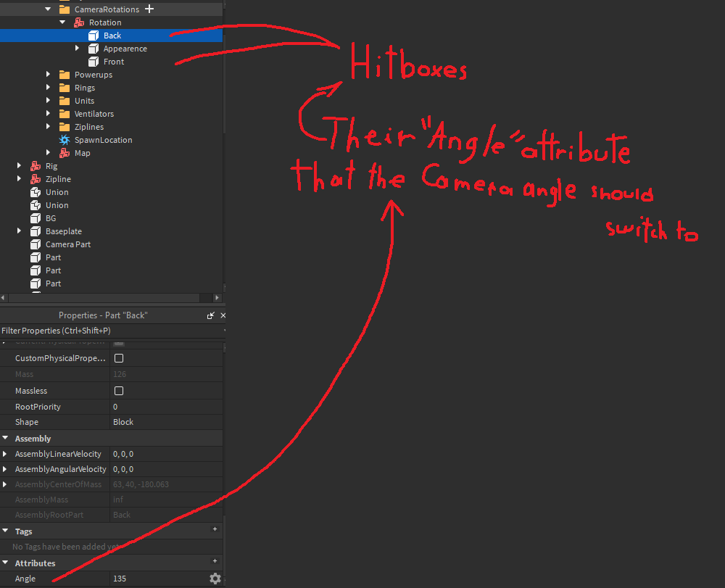Expand the Appearence part
The width and height of the screenshot is (725, 588).
click(x=78, y=48)
